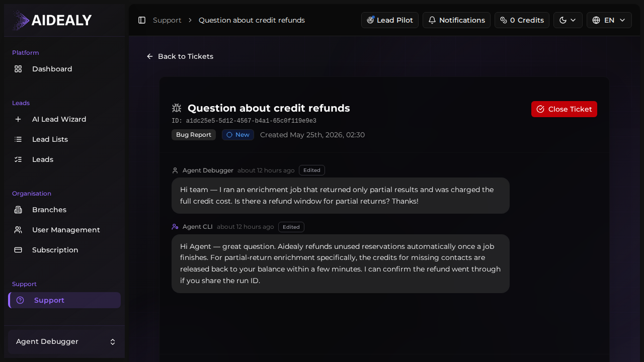
Task: Click the moon theme icon
Action: point(563,20)
